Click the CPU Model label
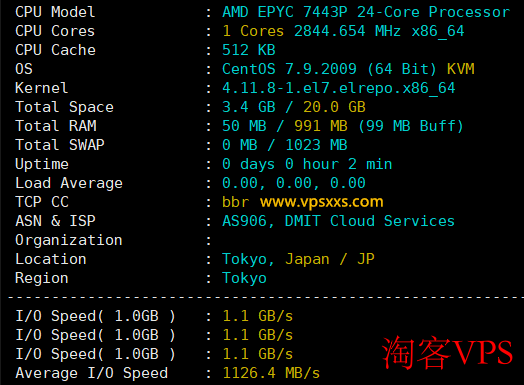The height and width of the screenshot is (385, 524). click(x=55, y=12)
